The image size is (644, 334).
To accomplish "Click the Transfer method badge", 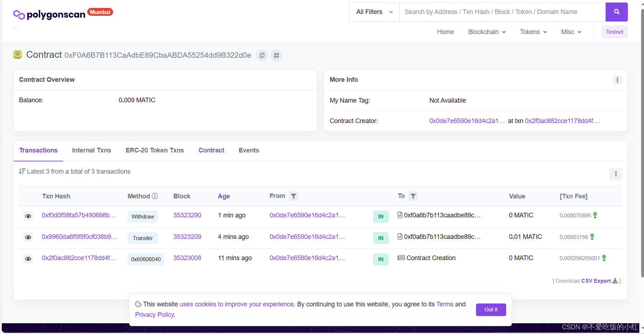I will coord(143,238).
